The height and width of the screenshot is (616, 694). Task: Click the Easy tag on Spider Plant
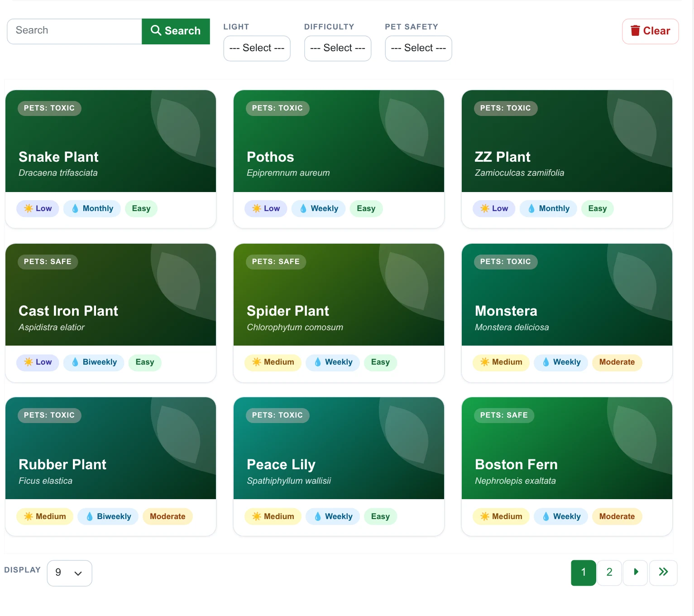[x=380, y=362]
